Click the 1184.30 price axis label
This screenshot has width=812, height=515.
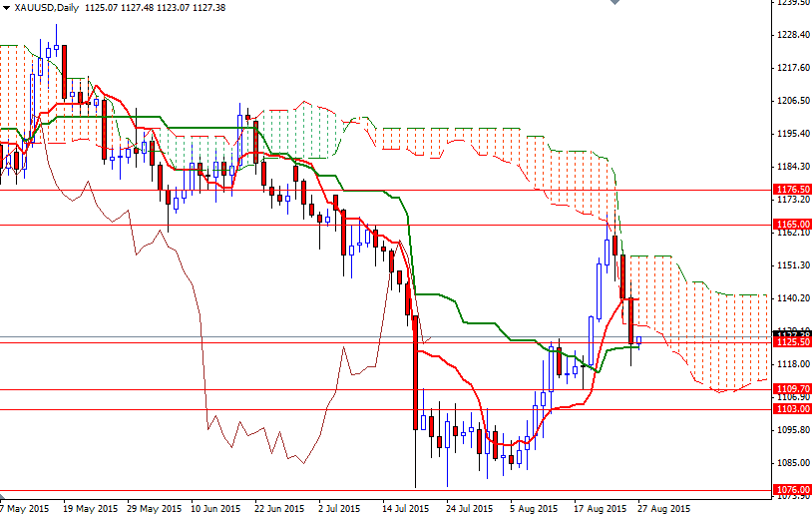pyautogui.click(x=793, y=167)
